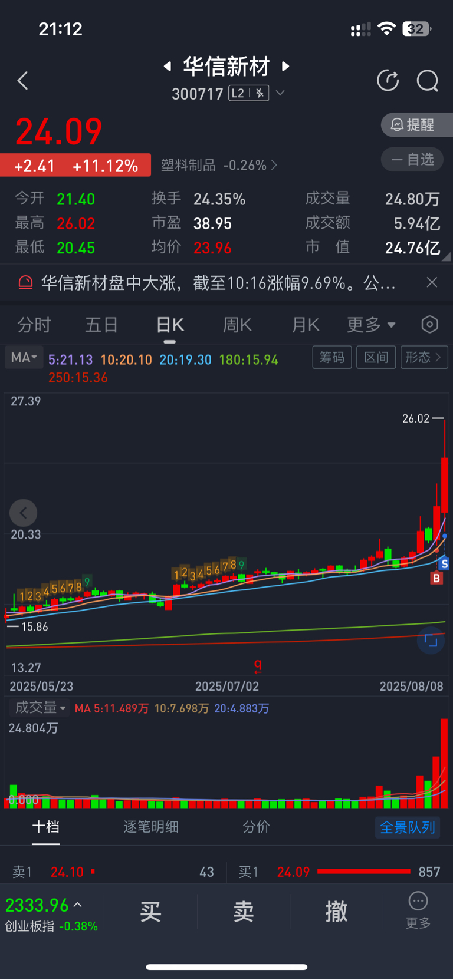Tap the Wi-Fi status icon
453x980 pixels.
point(386,29)
